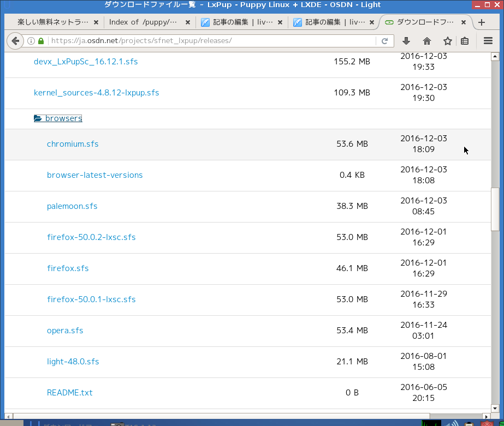This screenshot has height=426, width=504.
Task: Download firefox.sfs
Action: coord(68,269)
